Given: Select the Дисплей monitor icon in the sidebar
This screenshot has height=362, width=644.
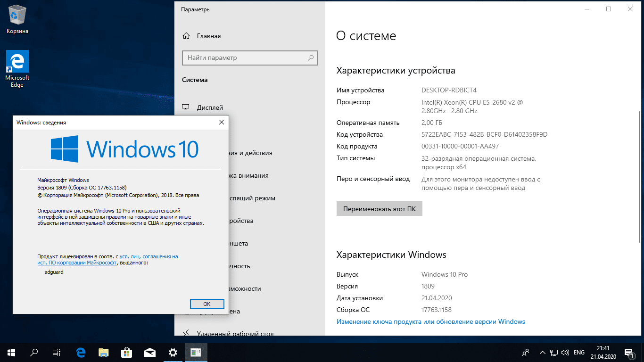Looking at the screenshot, I should pyautogui.click(x=186, y=107).
